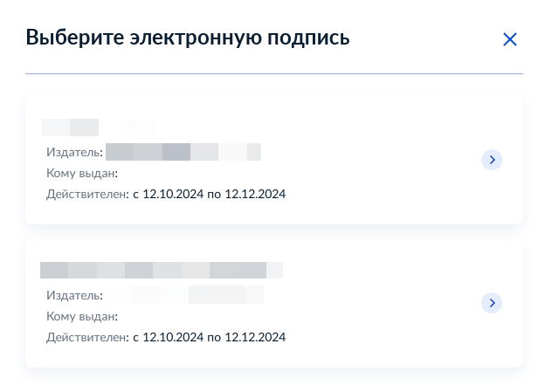The image size is (545, 392).
Task: Click the first card's expiry date 12.12.2024
Action: click(255, 194)
